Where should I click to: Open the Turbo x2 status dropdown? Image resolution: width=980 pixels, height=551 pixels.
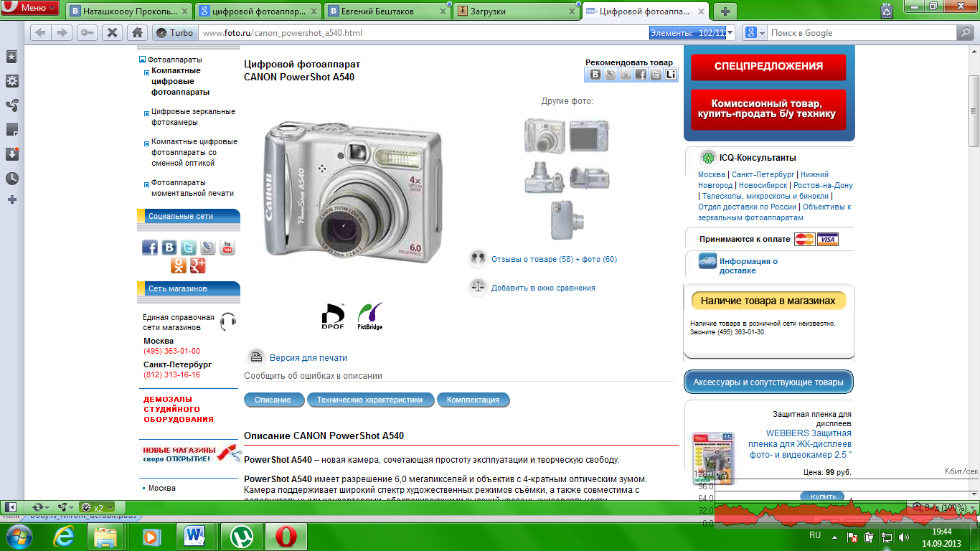pyautogui.click(x=97, y=507)
